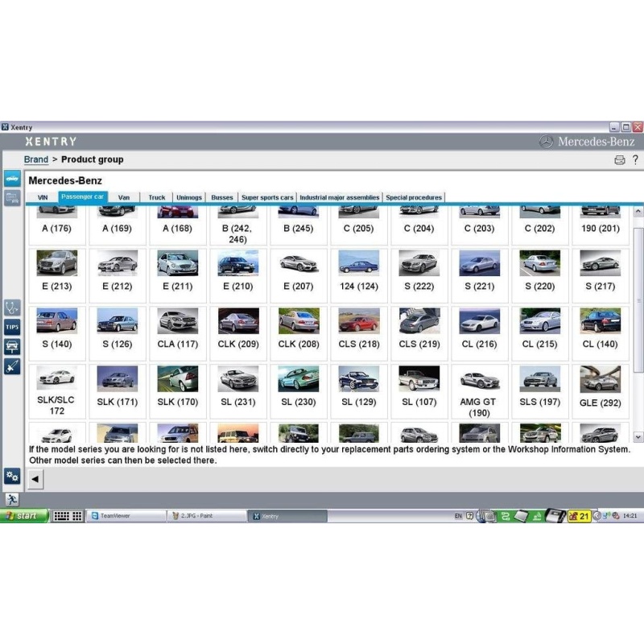This screenshot has height=644, width=644.
Task: Select the AMG GT (190) thumbnail
Action: pyautogui.click(x=480, y=378)
